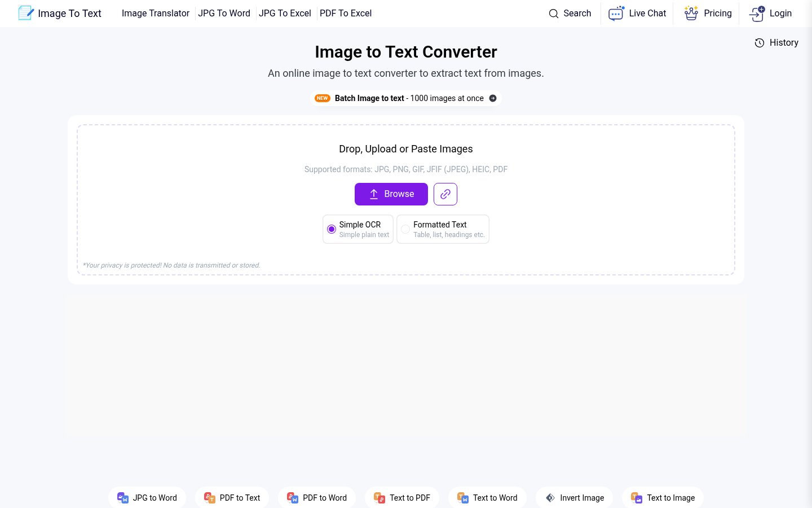812x508 pixels.
Task: Navigate to PDF To Excel in the top menu
Action: (x=346, y=14)
